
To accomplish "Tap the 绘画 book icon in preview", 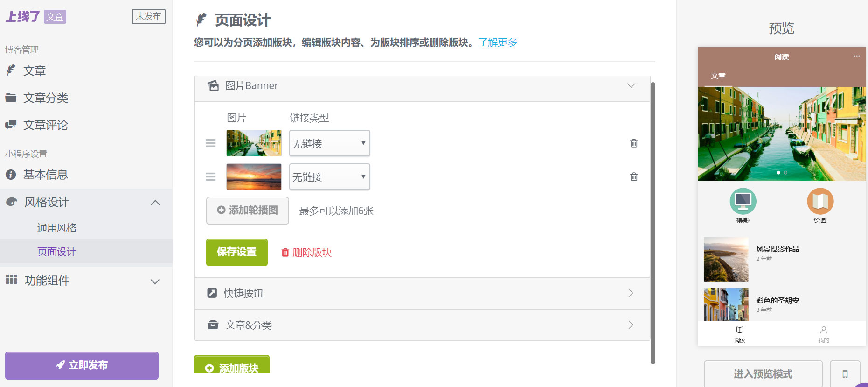I will click(x=820, y=202).
